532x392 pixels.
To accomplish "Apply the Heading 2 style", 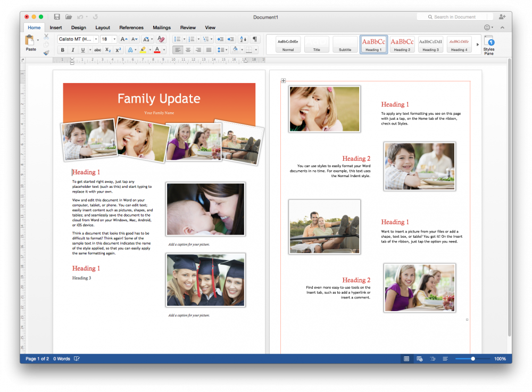I will (402, 44).
